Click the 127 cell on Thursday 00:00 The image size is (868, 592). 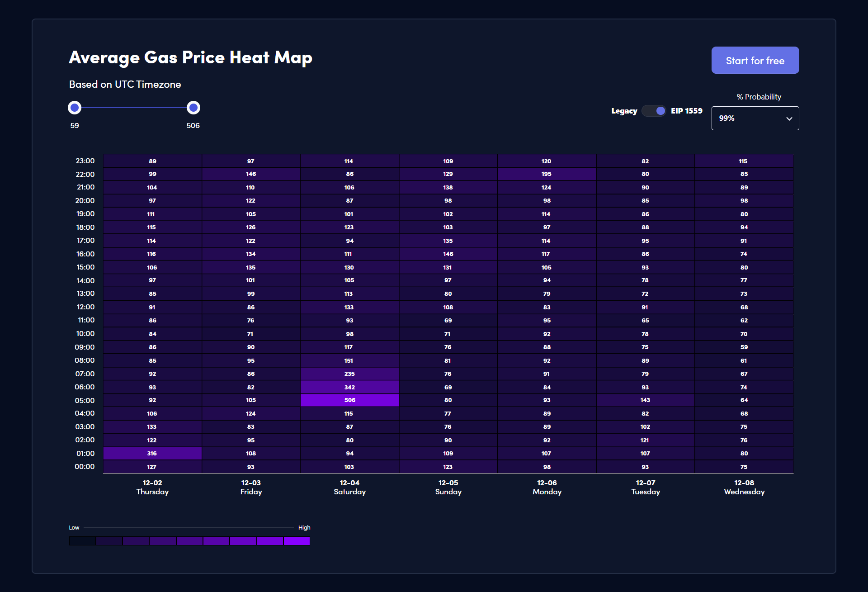click(152, 467)
